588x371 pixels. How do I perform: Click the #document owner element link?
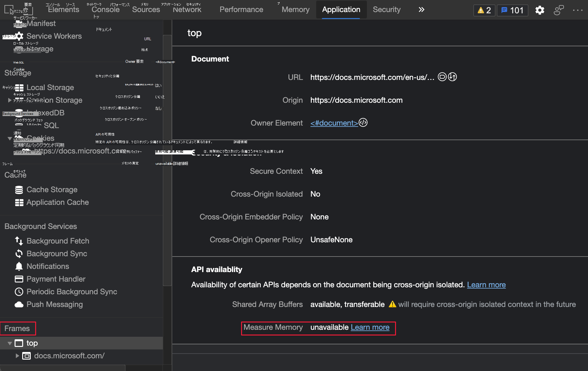point(334,123)
